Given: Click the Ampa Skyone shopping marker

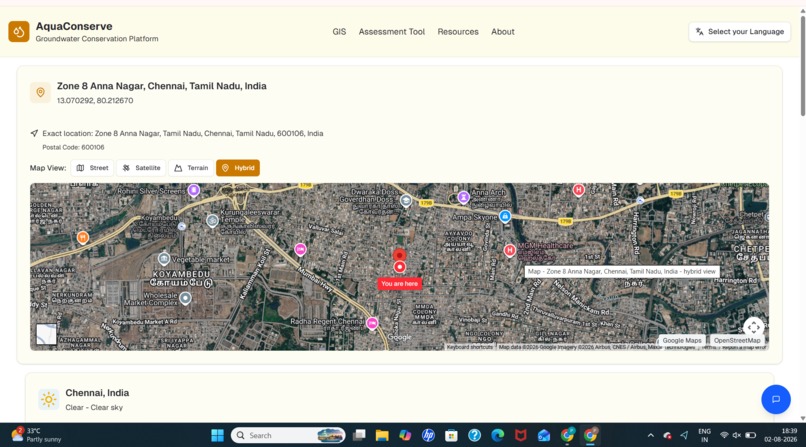Looking at the screenshot, I should [x=505, y=216].
